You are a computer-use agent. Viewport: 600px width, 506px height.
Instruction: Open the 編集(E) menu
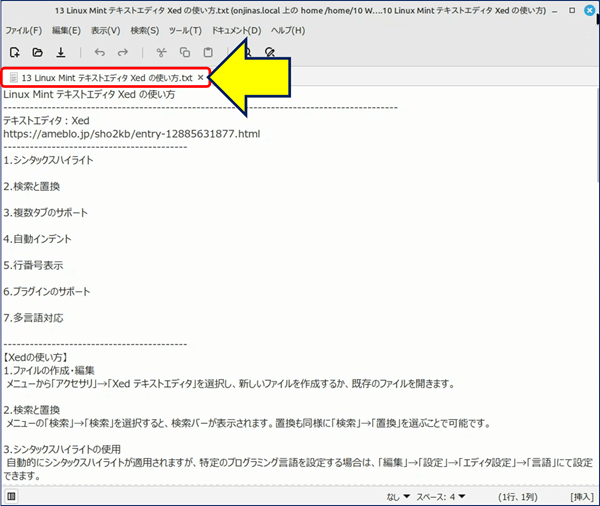(x=66, y=31)
